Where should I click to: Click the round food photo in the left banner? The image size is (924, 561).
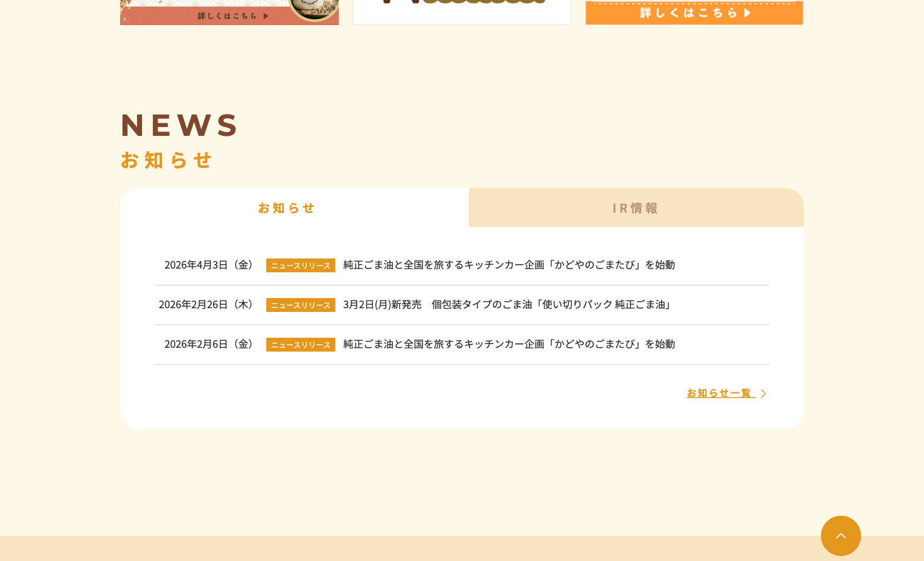point(314,8)
